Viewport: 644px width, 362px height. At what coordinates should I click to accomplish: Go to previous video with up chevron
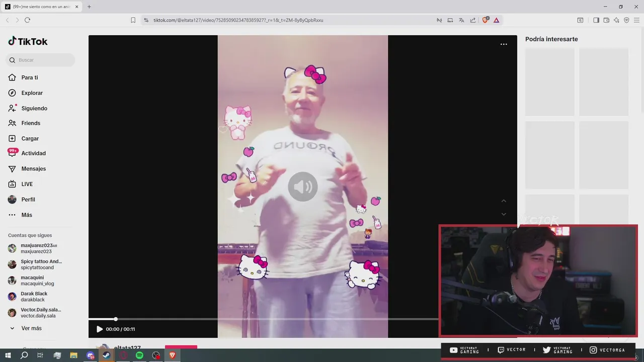coord(504,201)
